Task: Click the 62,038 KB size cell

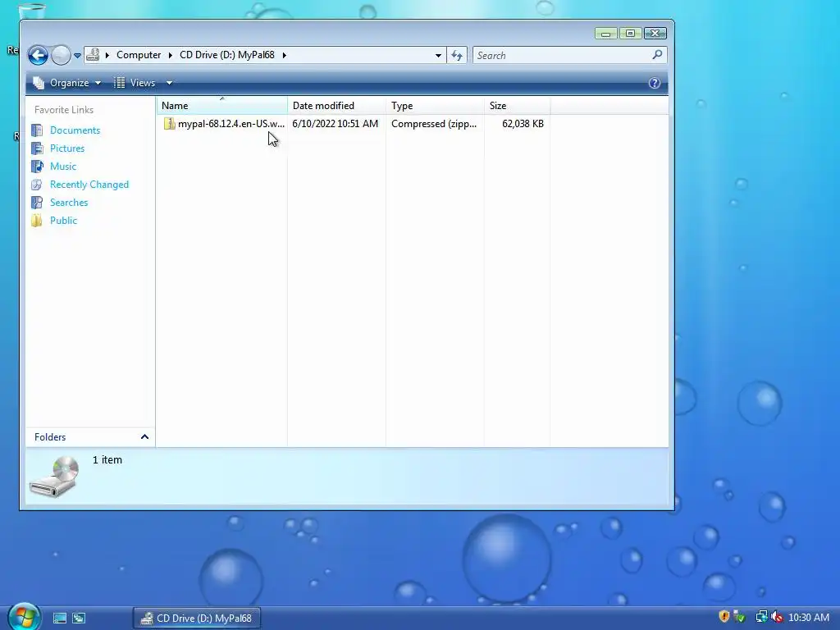Action: pos(523,124)
